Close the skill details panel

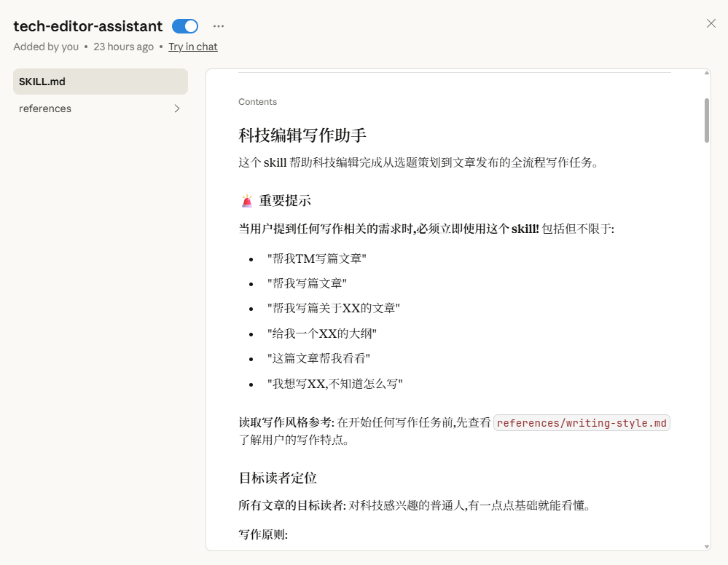[x=711, y=23]
